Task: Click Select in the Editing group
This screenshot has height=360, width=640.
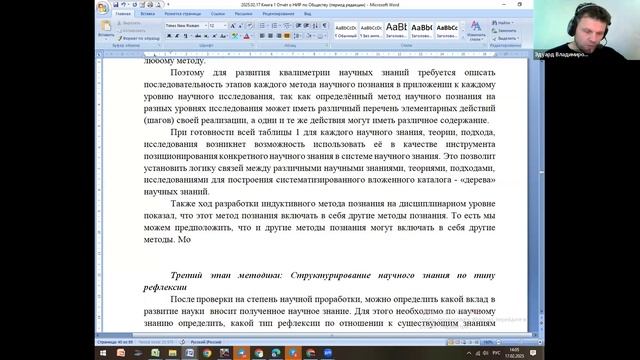Action: [505, 38]
